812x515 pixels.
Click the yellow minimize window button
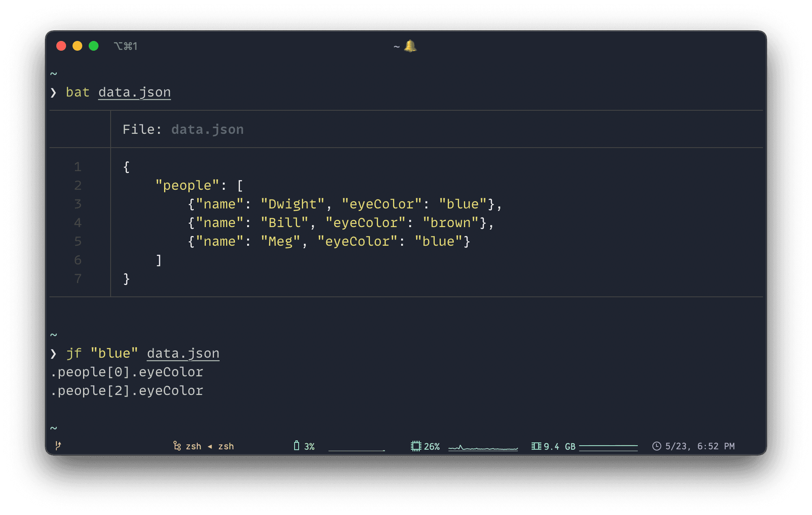77,46
